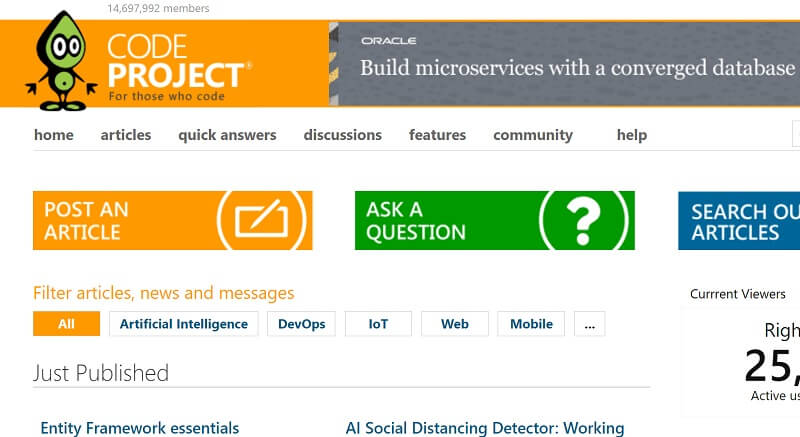The image size is (800, 437).
Task: Open the features menu
Action: tap(437, 135)
